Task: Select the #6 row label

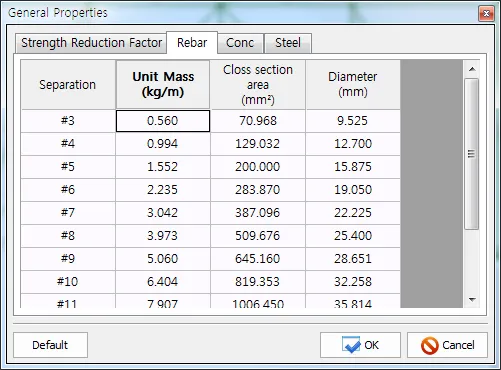Action: (x=68, y=190)
